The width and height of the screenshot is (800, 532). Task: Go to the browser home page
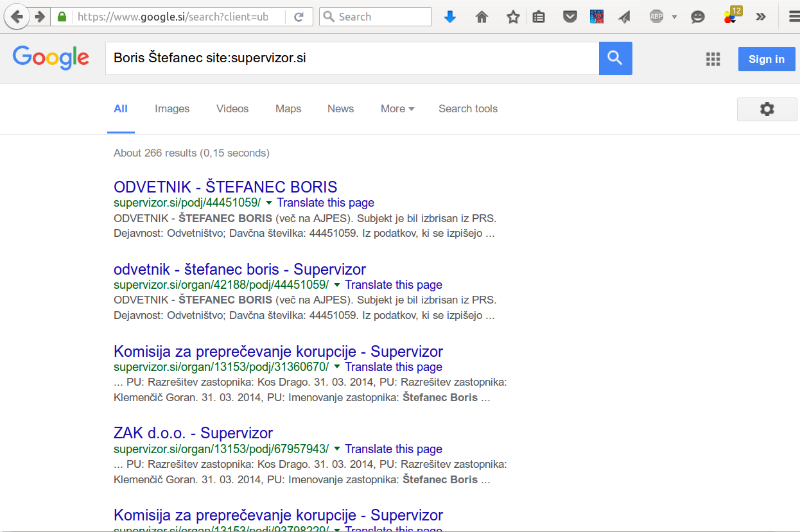tap(482, 17)
